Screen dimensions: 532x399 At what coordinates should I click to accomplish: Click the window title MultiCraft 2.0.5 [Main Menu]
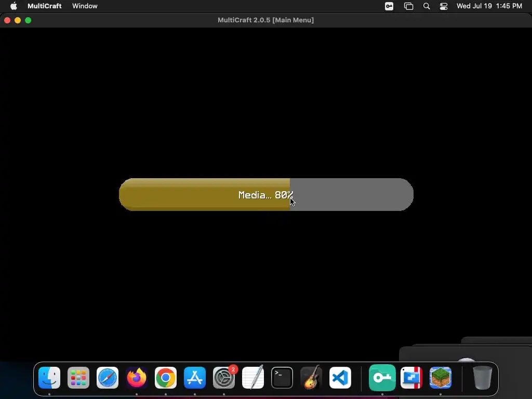265,20
